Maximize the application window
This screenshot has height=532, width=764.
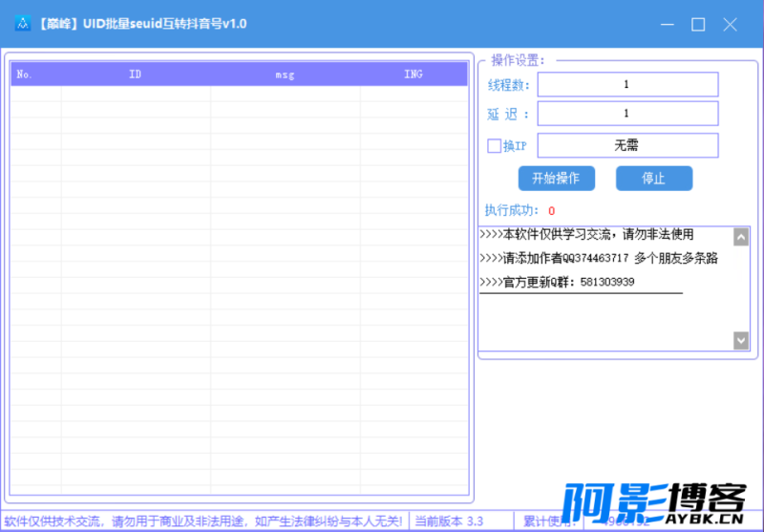698,24
